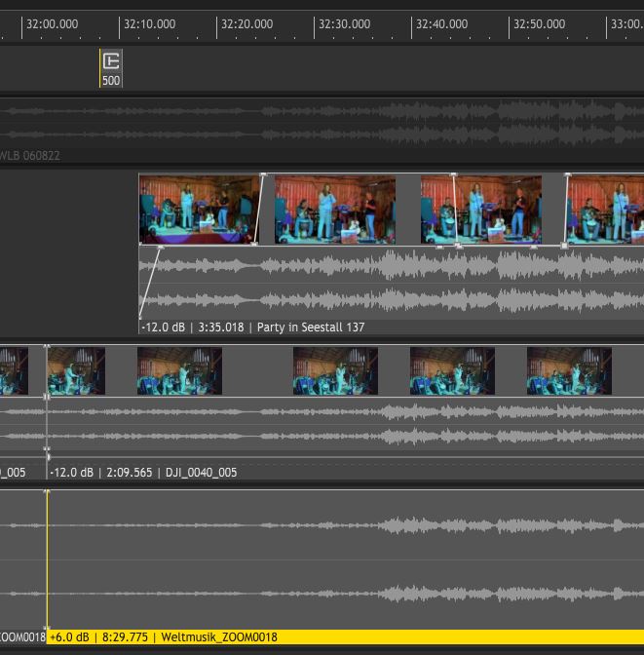Click the start edge of the Weltmusik_ZOOM0018 clip
This screenshot has height=655, width=644.
point(47,559)
